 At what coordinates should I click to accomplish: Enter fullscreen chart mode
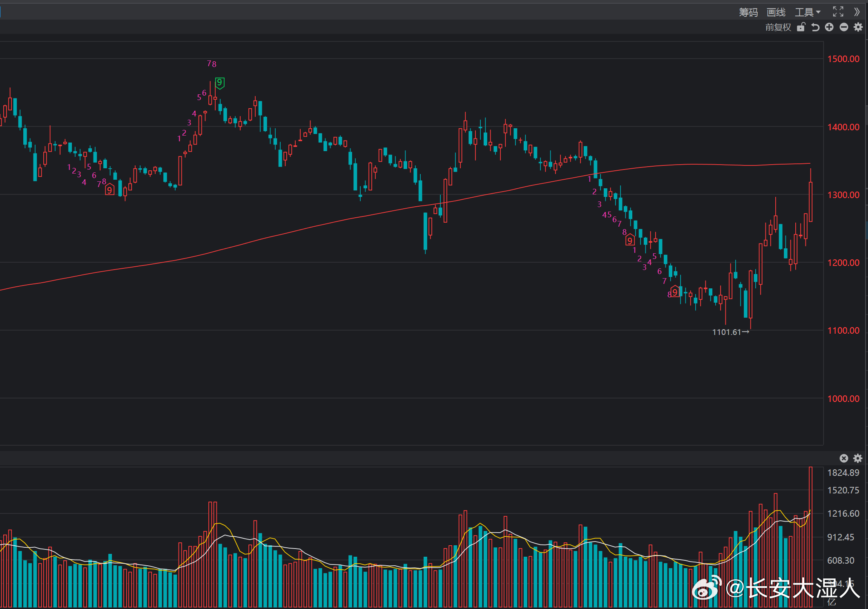coord(838,12)
